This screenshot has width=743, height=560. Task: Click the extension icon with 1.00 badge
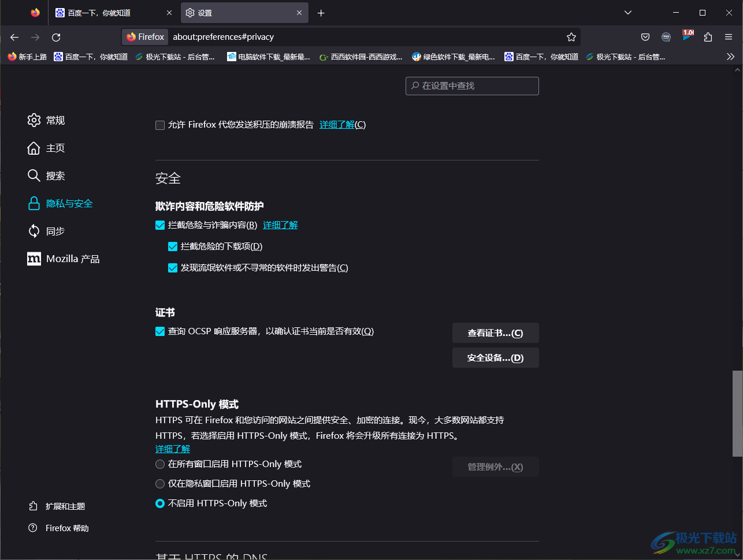[688, 36]
